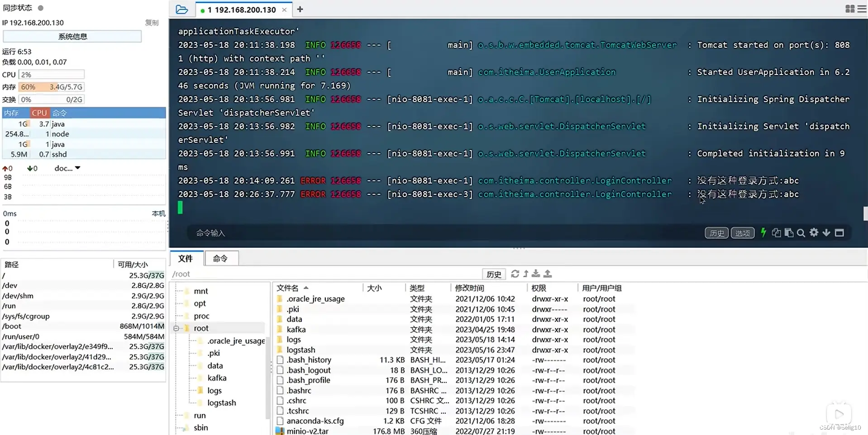Click the 内存 60% memory usage bar
868x435 pixels.
point(51,87)
